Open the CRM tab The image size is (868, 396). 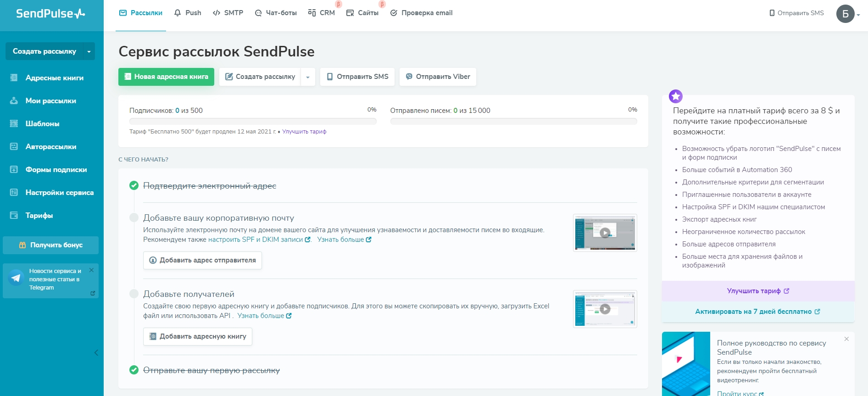click(x=322, y=13)
